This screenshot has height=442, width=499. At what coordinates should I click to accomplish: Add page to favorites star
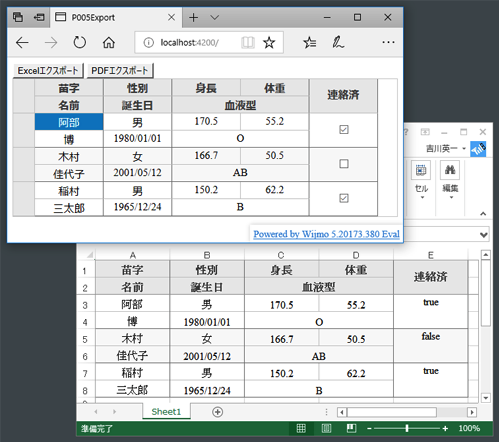coord(269,43)
